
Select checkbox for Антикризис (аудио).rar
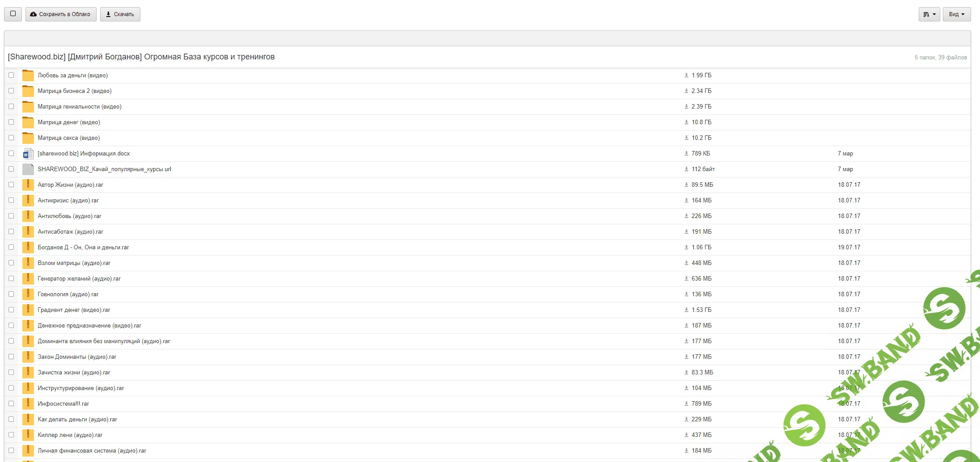[x=11, y=201]
